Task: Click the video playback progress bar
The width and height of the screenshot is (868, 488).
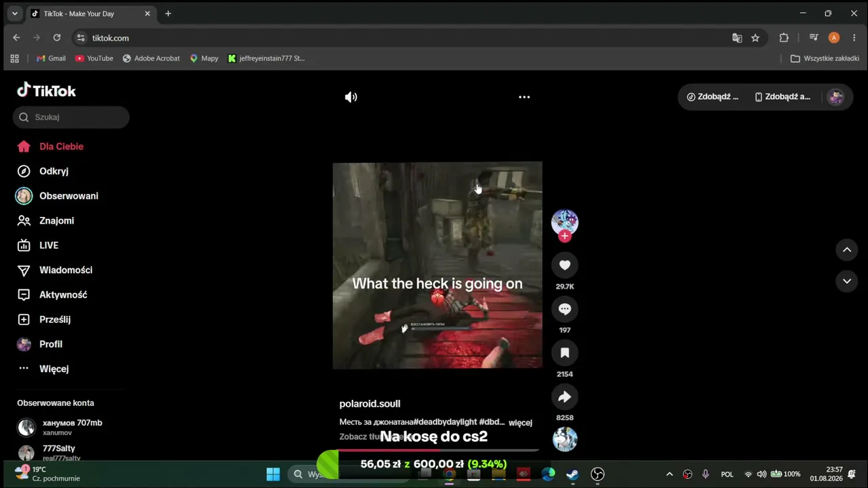Action: pyautogui.click(x=438, y=450)
